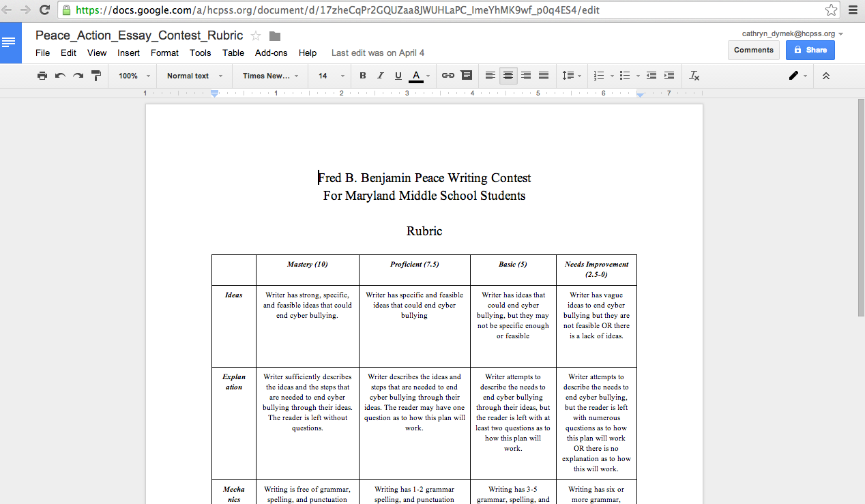The width and height of the screenshot is (865, 504).
Task: Open the font size 14 dropdown
Action: [331, 76]
